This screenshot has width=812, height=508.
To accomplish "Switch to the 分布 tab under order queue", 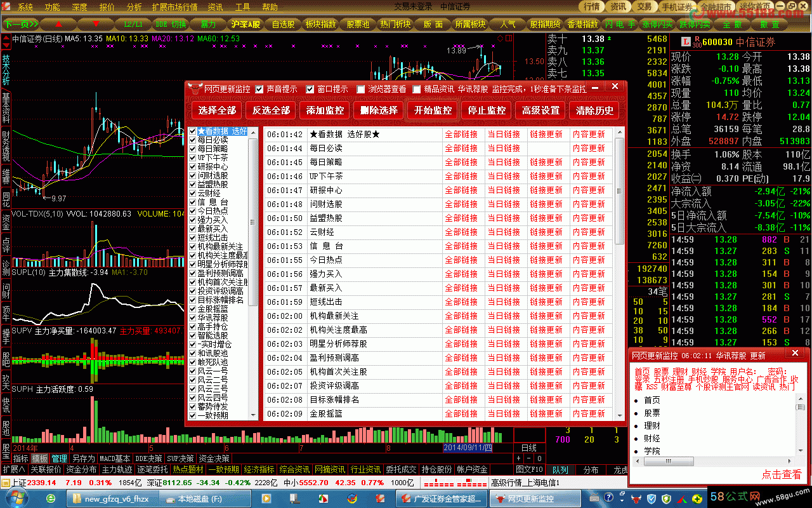I will pos(591,470).
